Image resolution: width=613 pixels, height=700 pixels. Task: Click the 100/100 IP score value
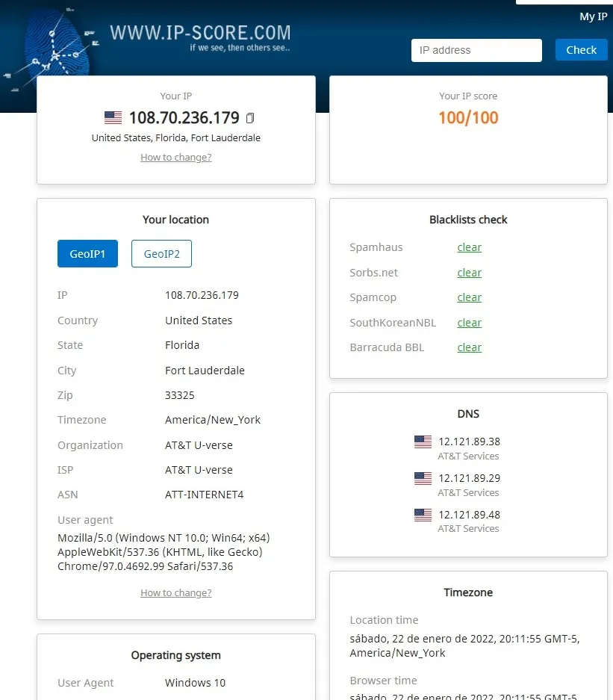[468, 118]
